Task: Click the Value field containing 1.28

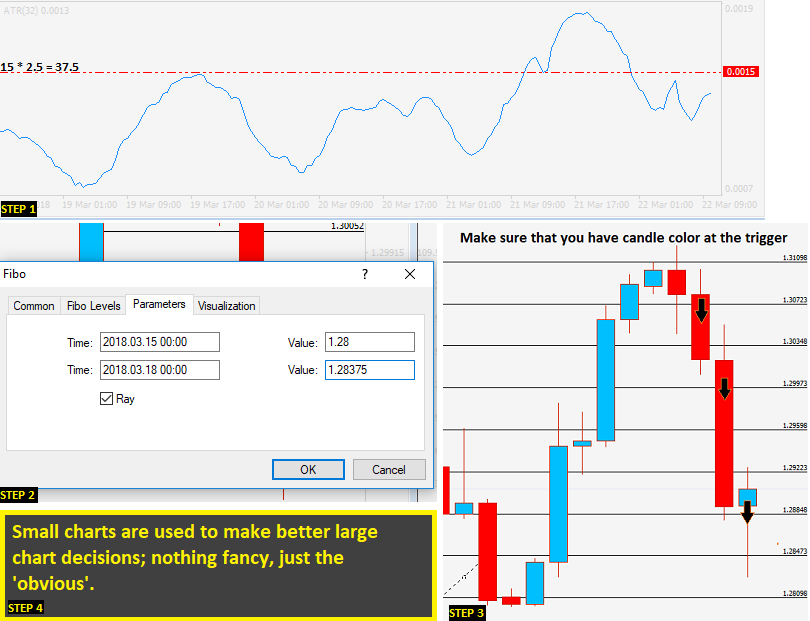Action: 370,342
